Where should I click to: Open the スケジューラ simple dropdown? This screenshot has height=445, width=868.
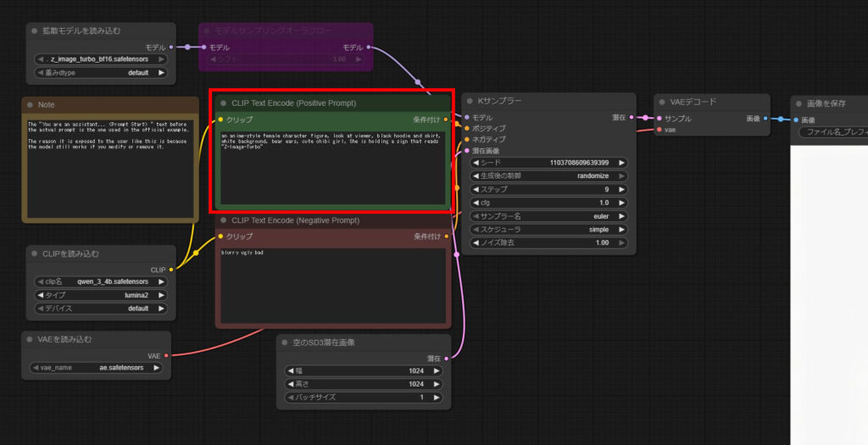coord(548,230)
